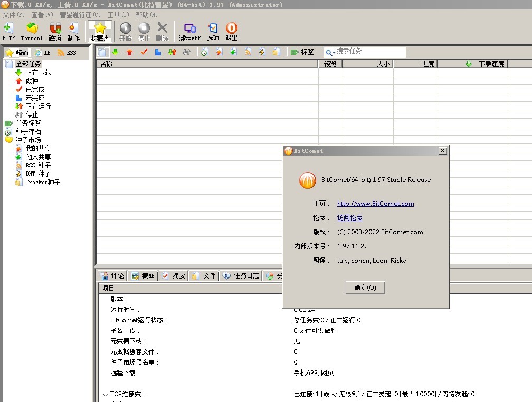Viewport: 532px width, 402px height.
Task: Select 他人共享 in the sidebar tree
Action: click(x=39, y=157)
